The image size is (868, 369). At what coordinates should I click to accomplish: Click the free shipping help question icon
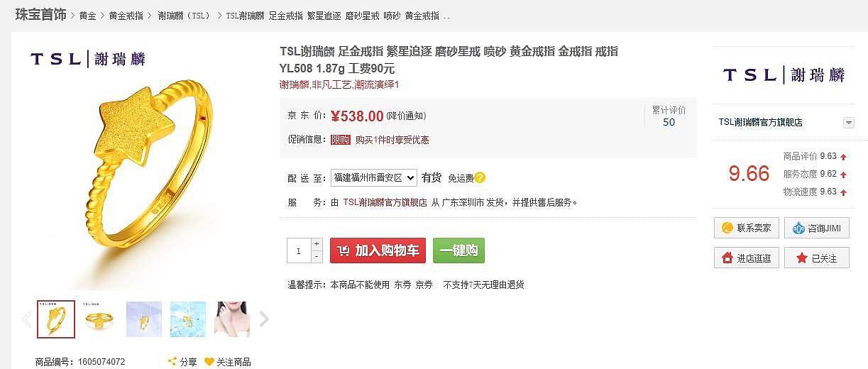(x=480, y=177)
